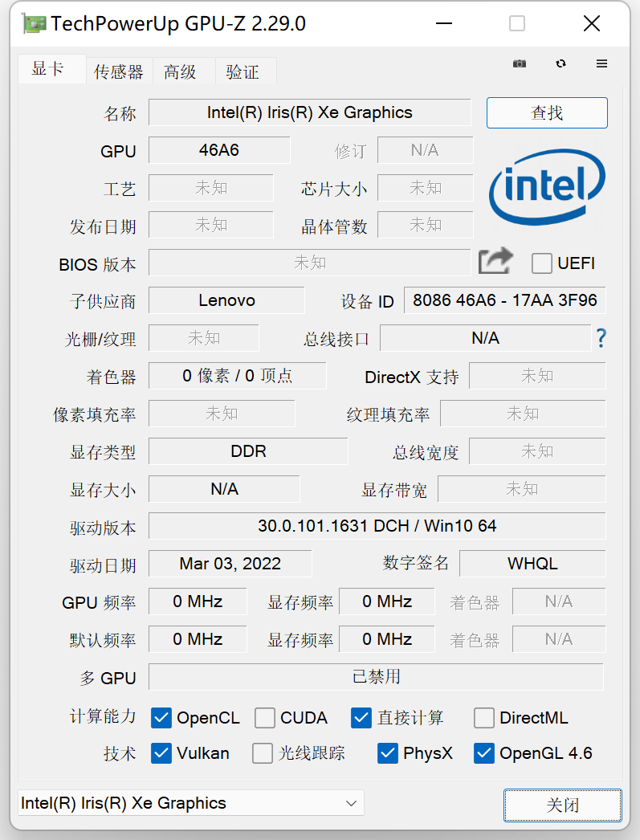Click the GPU-Z app icon in title bar
640x840 pixels.
[x=33, y=24]
